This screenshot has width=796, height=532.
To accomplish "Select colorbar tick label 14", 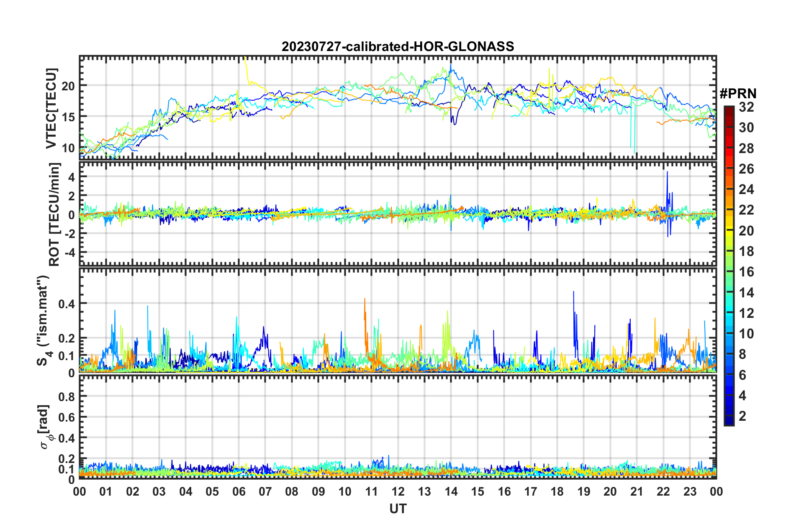I will [x=746, y=293].
